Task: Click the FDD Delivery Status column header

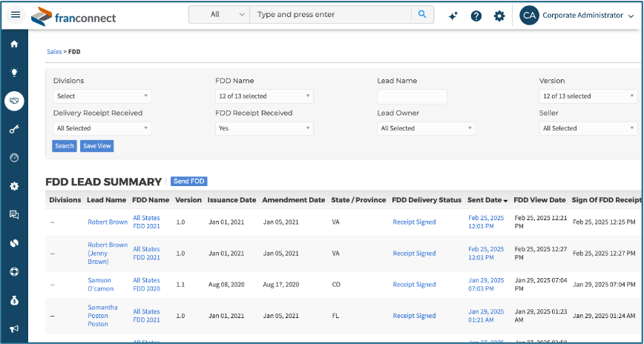Action: (427, 200)
